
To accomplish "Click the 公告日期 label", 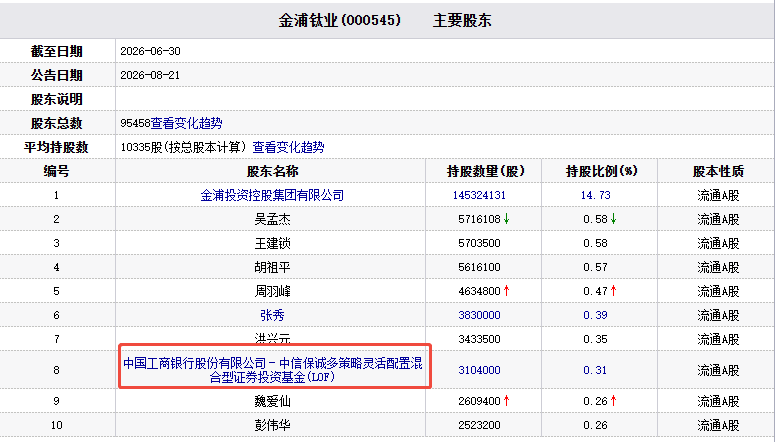I will (x=56, y=75).
